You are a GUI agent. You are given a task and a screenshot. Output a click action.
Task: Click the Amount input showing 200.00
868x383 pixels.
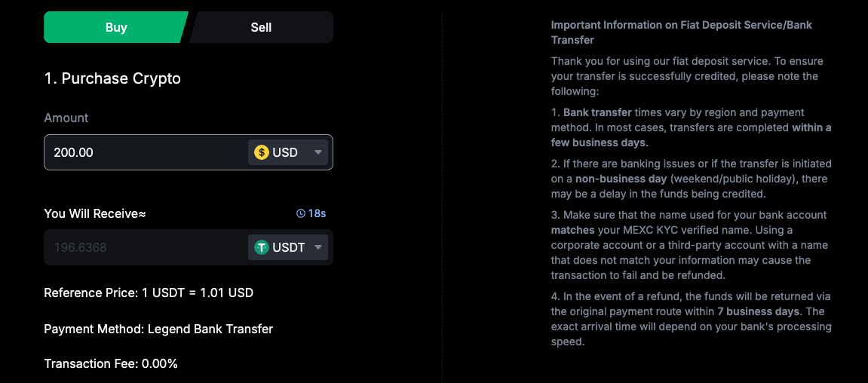[x=143, y=152]
